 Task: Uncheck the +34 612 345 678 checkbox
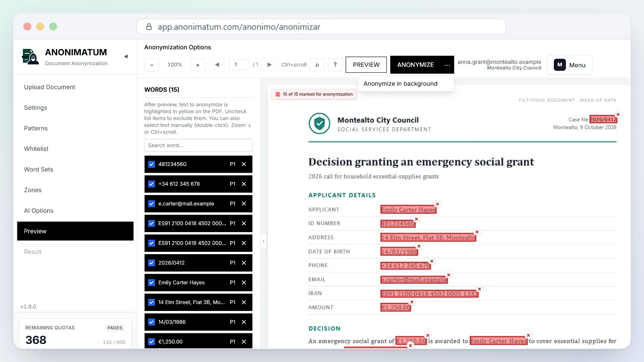(x=152, y=184)
